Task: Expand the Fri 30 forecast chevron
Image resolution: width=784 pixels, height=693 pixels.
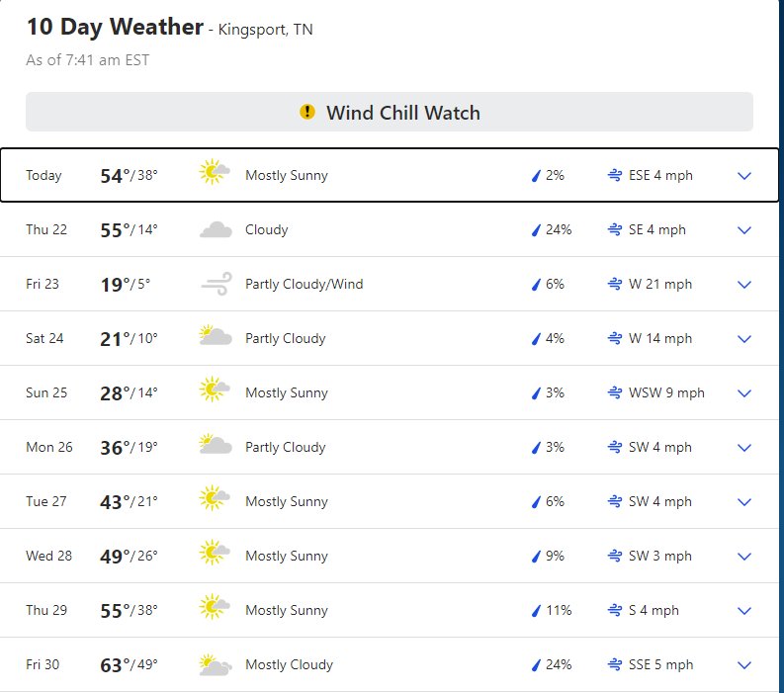Action: pos(744,665)
